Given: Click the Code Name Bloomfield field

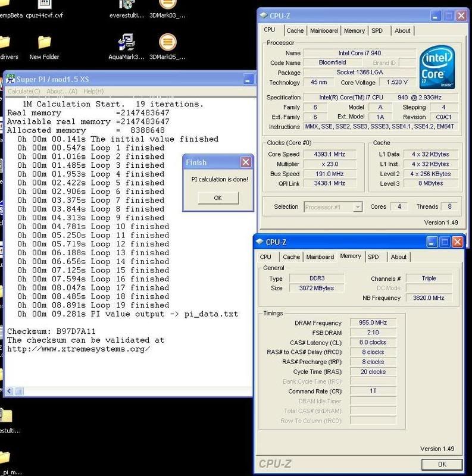Looking at the screenshot, I should point(333,62).
